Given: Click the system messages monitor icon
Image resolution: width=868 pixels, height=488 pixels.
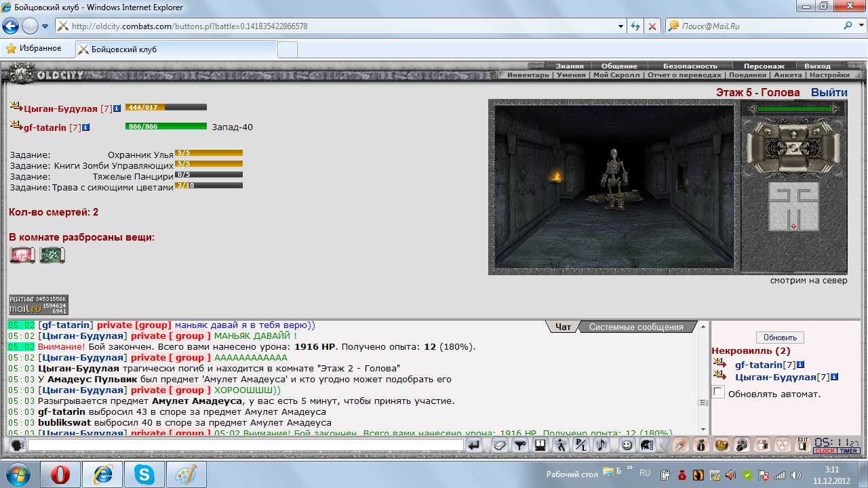Looking at the screenshot, I should 540,445.
